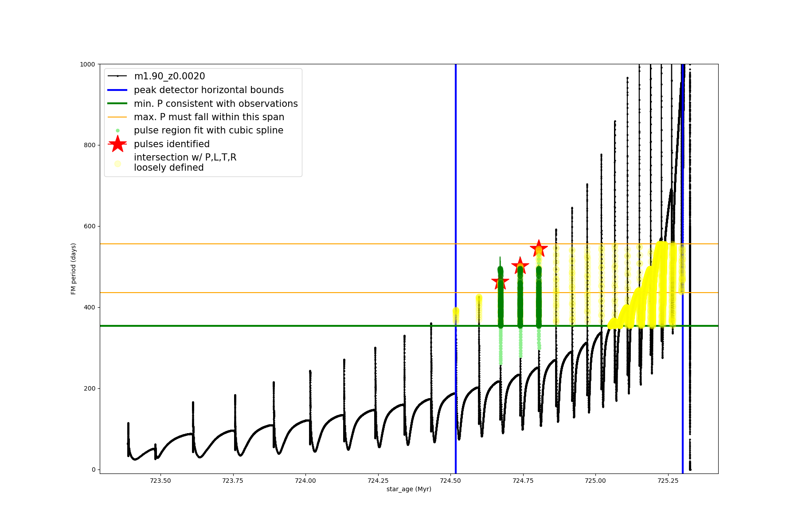Click the thin orange line sample in the legend
The width and height of the screenshot is (798, 532).
(117, 117)
